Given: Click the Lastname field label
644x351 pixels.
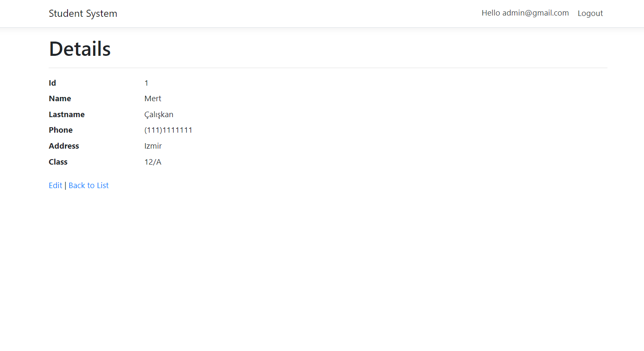Looking at the screenshot, I should tap(67, 114).
